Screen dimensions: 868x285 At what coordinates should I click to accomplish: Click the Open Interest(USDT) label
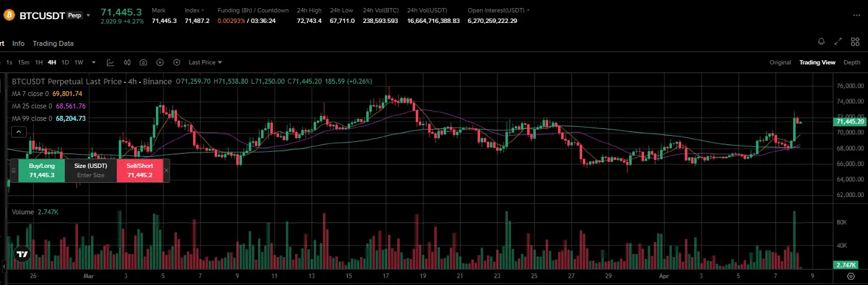coord(495,11)
